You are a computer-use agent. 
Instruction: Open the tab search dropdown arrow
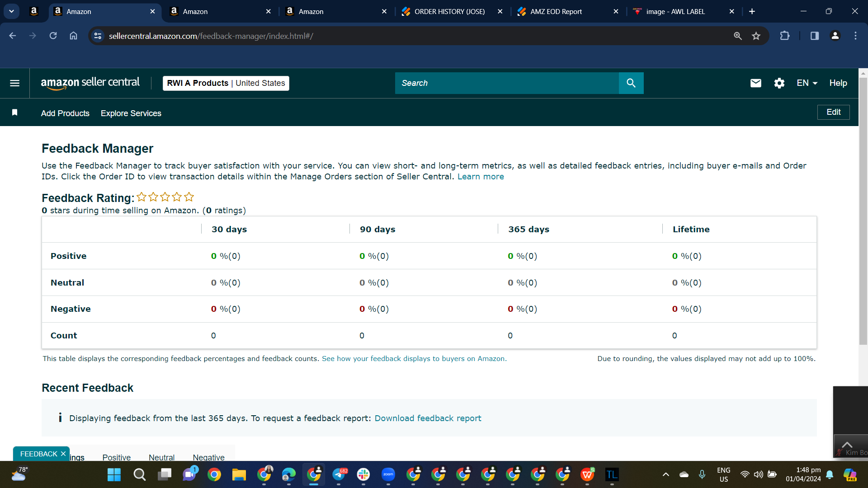(11, 11)
